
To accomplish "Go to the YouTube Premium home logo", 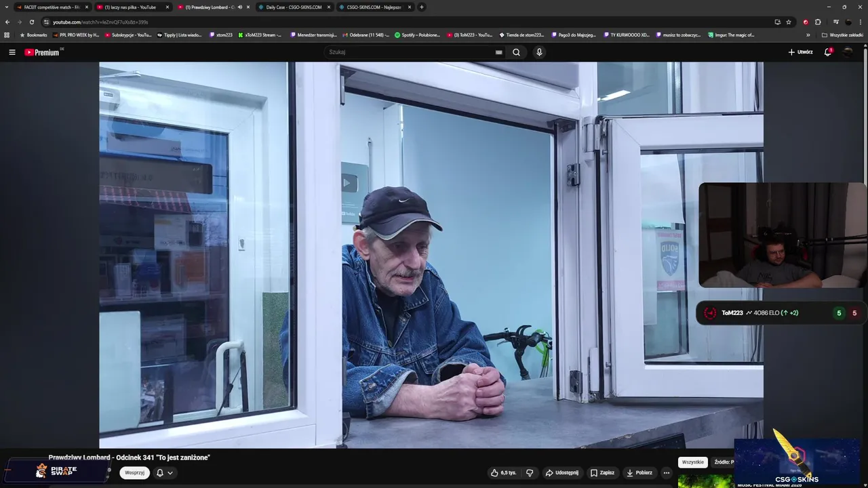I will point(43,52).
